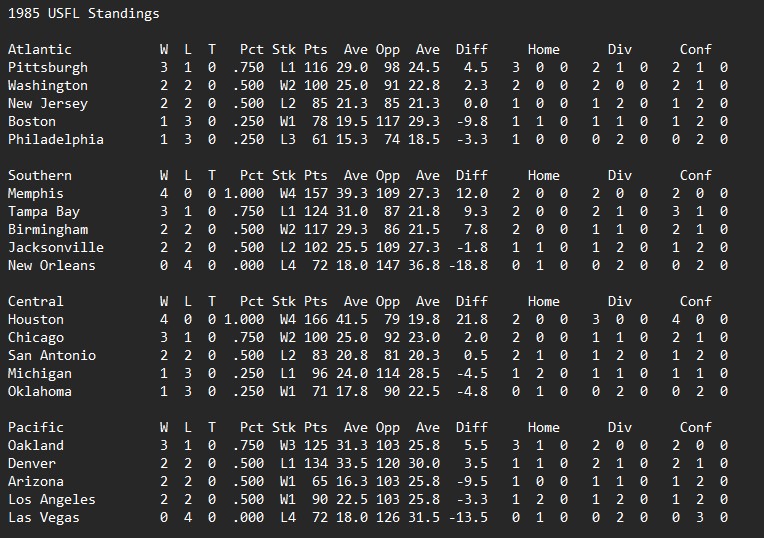Viewport: 764px width, 538px height.
Task: Select the Los Angeles team name
Action: click(x=51, y=499)
